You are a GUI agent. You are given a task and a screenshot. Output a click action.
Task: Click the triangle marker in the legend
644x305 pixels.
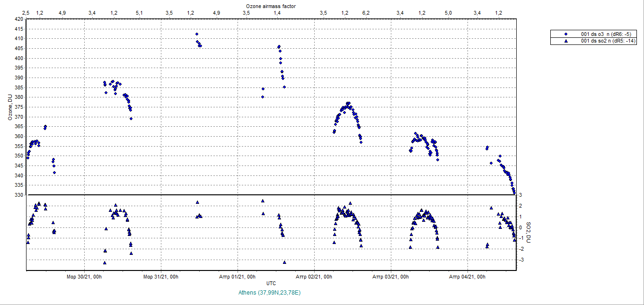566,41
